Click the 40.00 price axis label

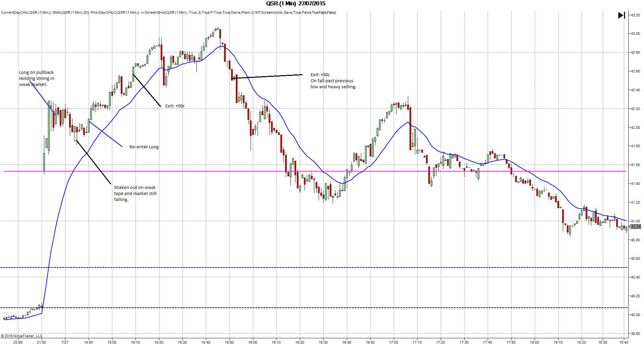635,315
